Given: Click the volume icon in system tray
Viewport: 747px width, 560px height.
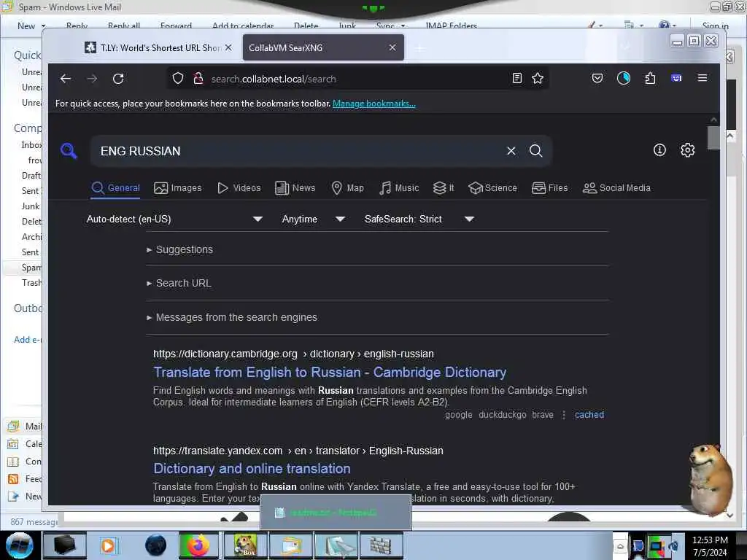Looking at the screenshot, I should [x=673, y=546].
